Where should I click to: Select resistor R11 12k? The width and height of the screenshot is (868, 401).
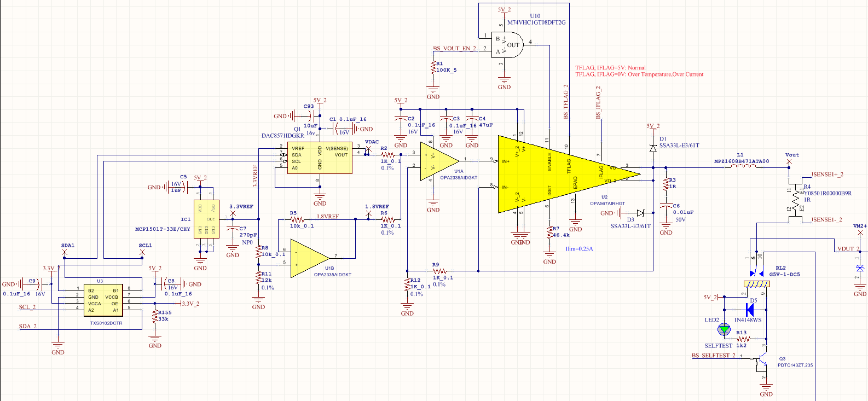pyautogui.click(x=259, y=277)
